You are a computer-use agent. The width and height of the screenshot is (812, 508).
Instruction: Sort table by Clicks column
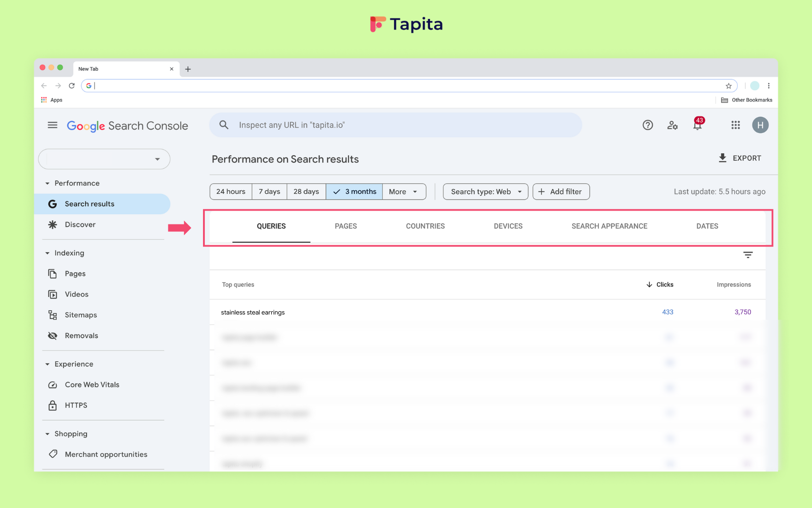pyautogui.click(x=660, y=284)
